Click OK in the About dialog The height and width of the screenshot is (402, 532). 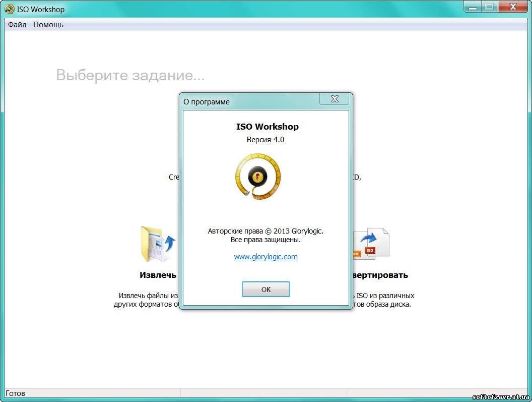(265, 289)
